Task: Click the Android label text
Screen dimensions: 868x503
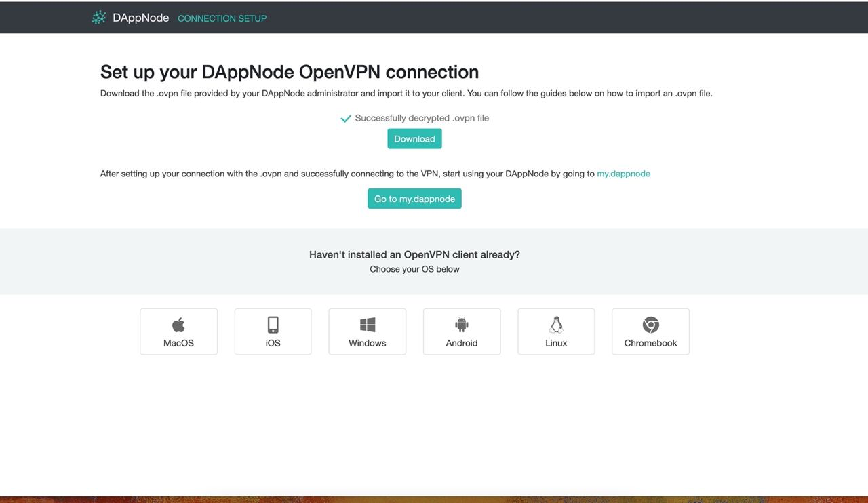Action: [x=462, y=343]
